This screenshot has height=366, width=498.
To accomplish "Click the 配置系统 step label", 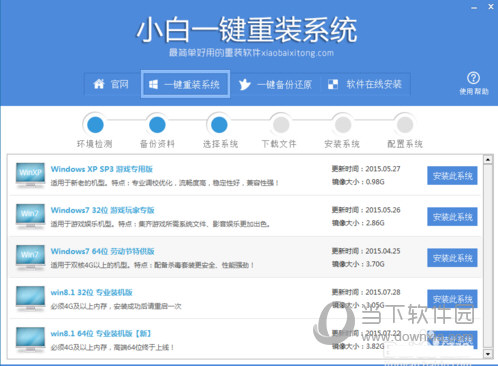I will (405, 144).
